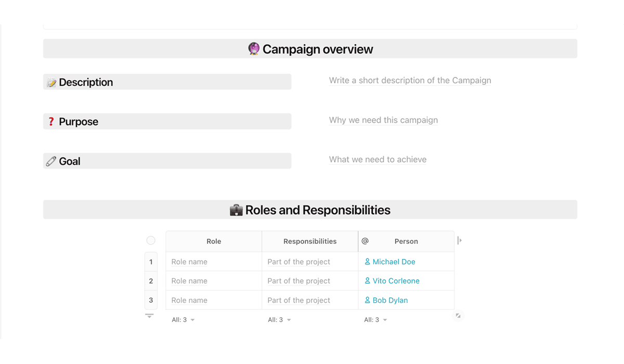624x364 pixels.
Task: Click the @ mention icon in Person header
Action: pos(365,241)
